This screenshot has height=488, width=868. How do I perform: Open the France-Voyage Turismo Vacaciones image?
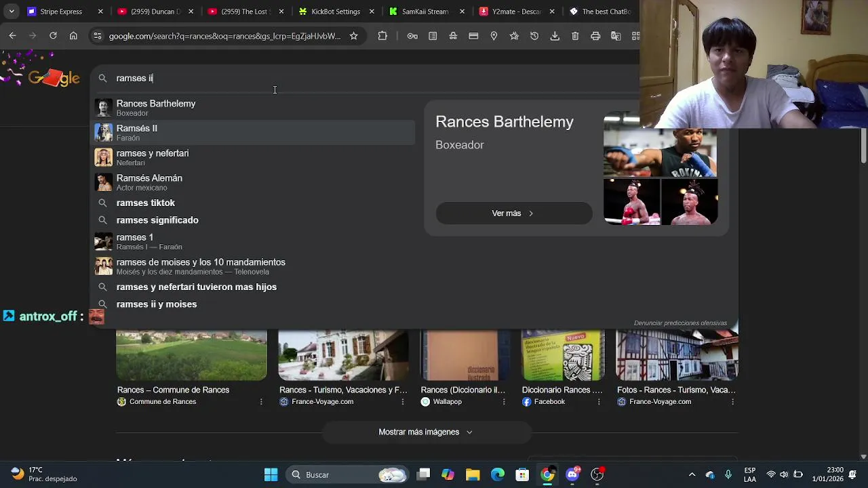point(343,355)
